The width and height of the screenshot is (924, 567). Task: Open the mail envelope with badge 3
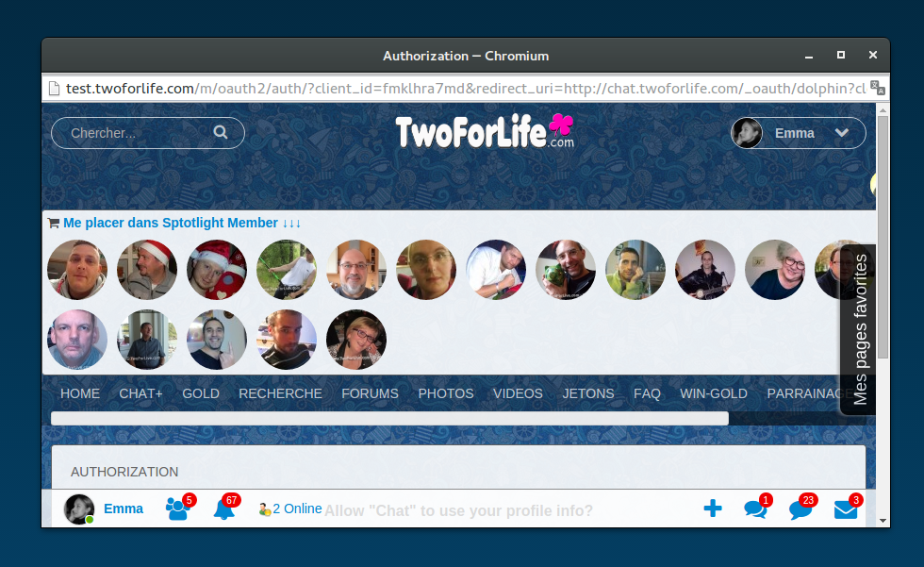847,509
